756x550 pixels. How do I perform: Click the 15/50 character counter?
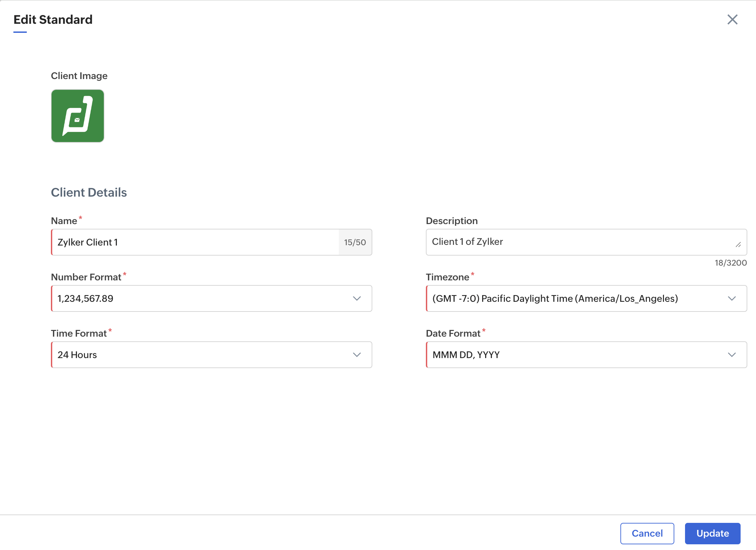pyautogui.click(x=355, y=242)
